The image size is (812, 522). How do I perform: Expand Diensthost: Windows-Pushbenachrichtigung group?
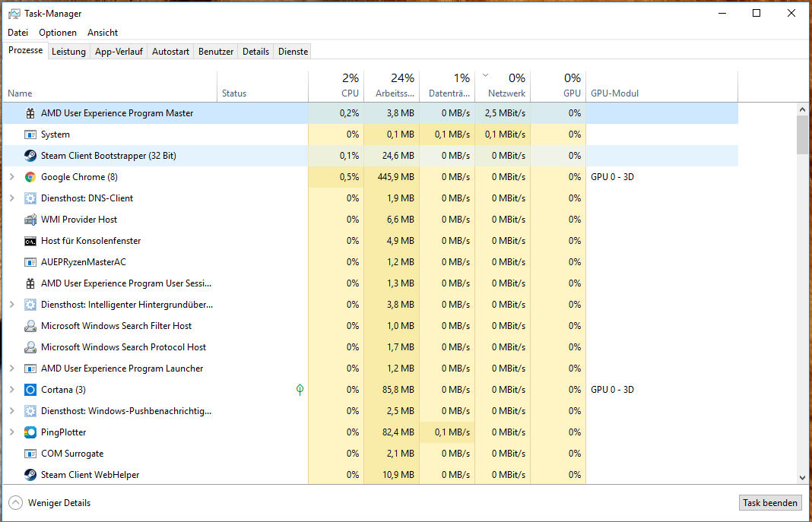12,411
